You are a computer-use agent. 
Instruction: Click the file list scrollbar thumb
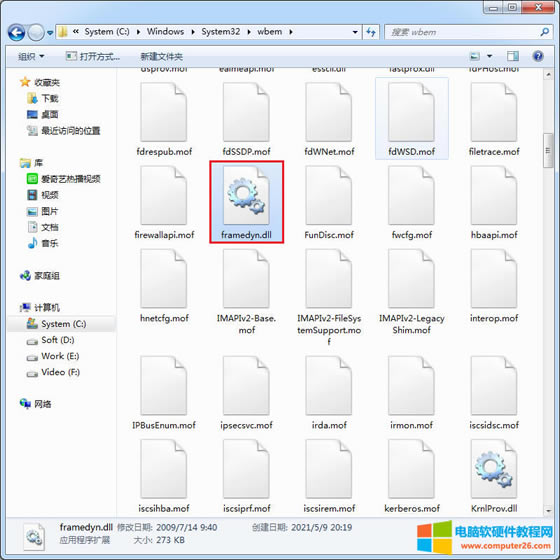[x=548, y=150]
